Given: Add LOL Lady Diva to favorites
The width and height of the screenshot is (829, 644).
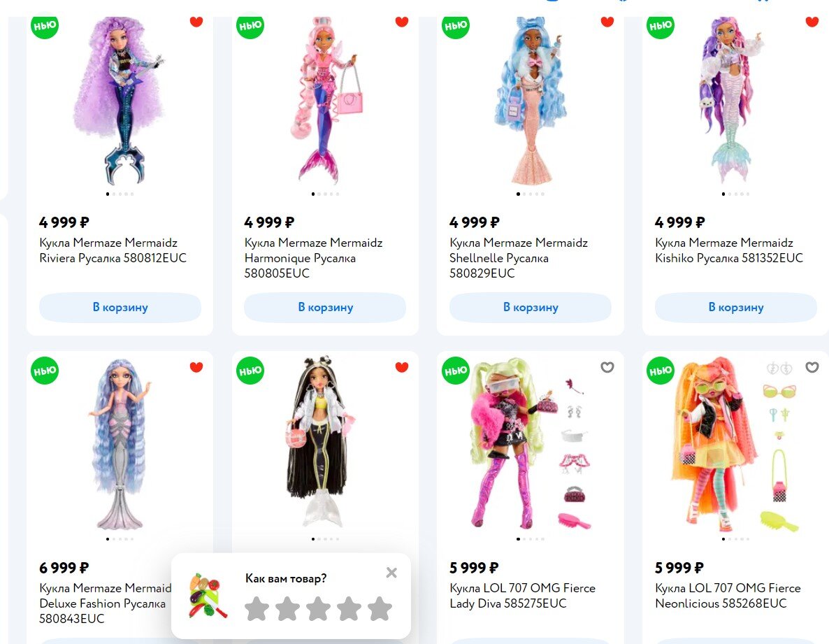Looking at the screenshot, I should click(607, 367).
